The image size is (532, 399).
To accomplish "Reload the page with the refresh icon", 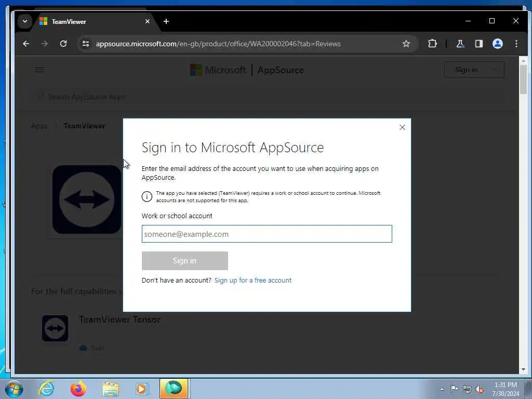I will click(63, 44).
